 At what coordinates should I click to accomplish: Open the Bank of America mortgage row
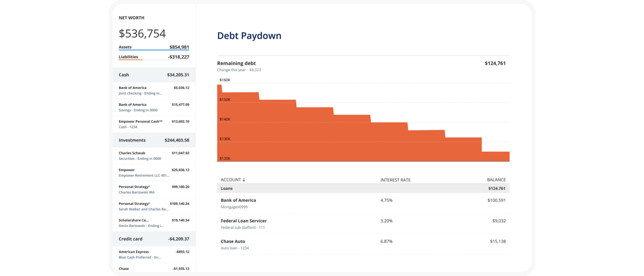coord(363,203)
